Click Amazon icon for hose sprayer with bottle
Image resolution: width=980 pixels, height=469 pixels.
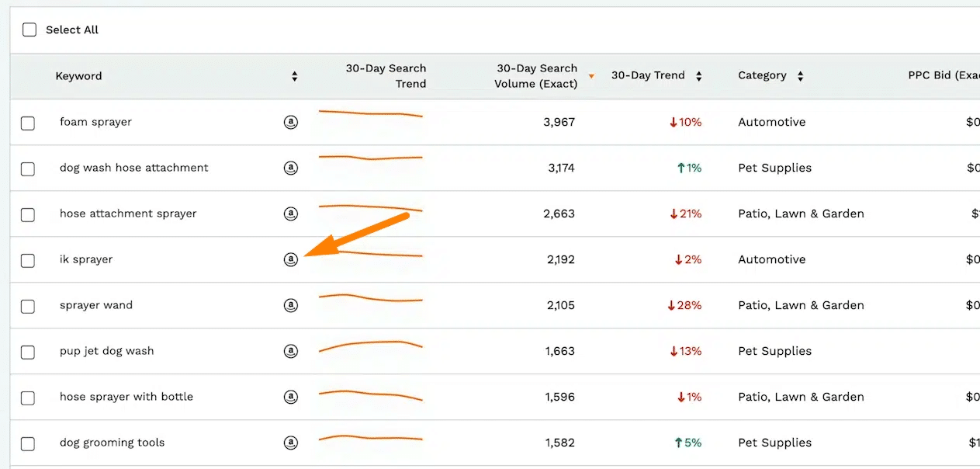[x=291, y=397]
